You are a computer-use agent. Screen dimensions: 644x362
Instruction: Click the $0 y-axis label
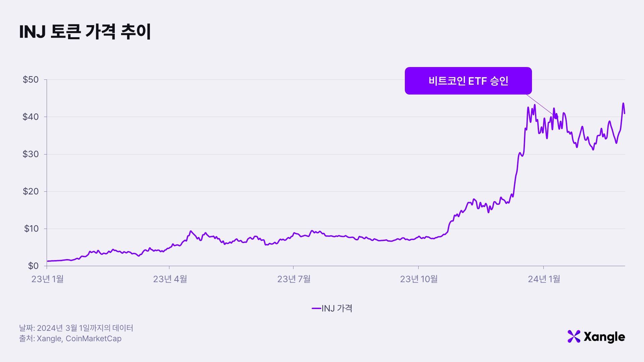pos(33,266)
